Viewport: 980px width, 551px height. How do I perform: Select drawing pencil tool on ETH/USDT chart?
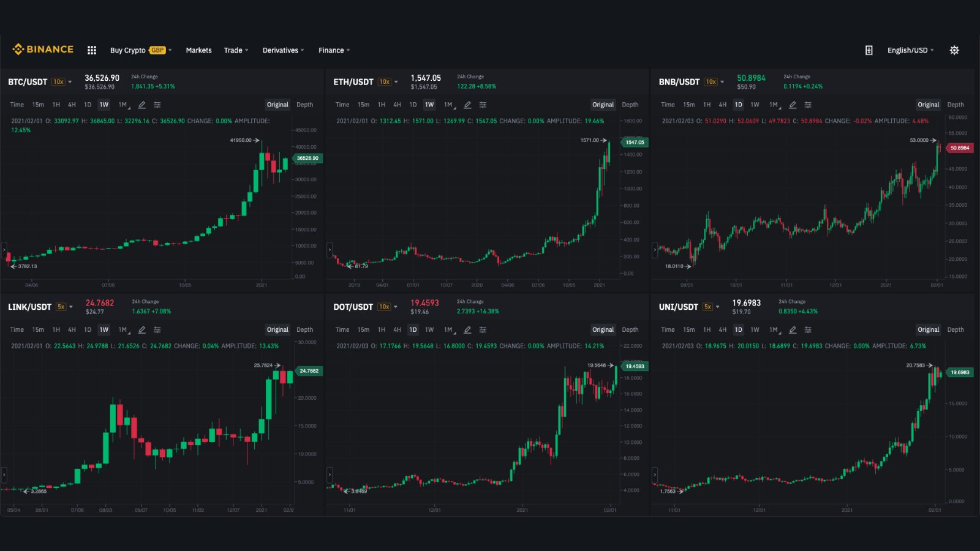[467, 105]
